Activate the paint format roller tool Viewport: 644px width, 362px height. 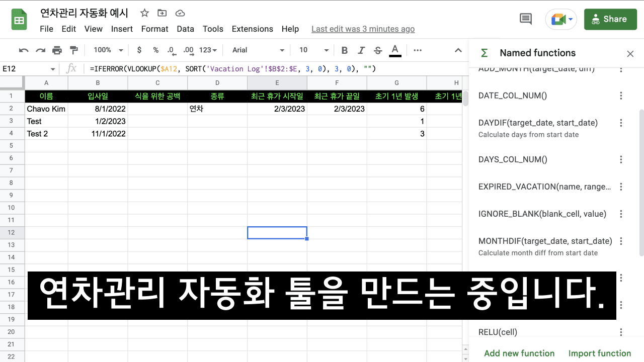[74, 50]
